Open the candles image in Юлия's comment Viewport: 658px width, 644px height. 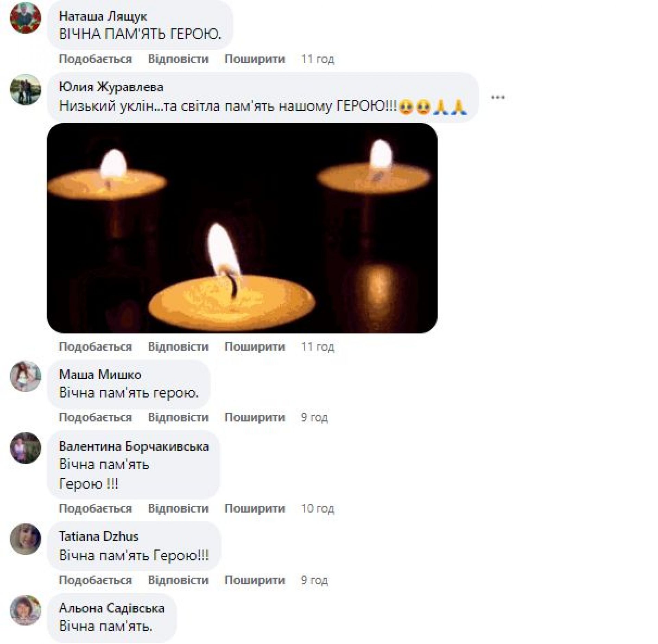click(x=242, y=228)
